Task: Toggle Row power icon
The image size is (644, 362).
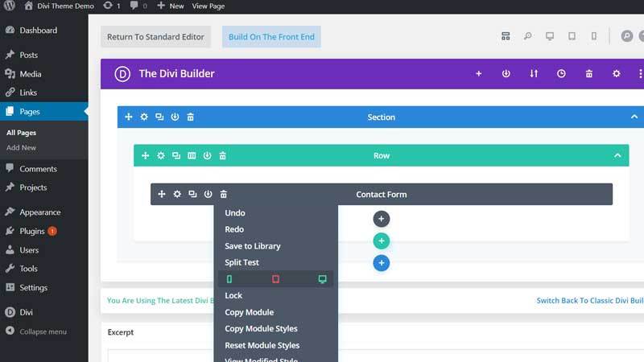Action: click(207, 155)
